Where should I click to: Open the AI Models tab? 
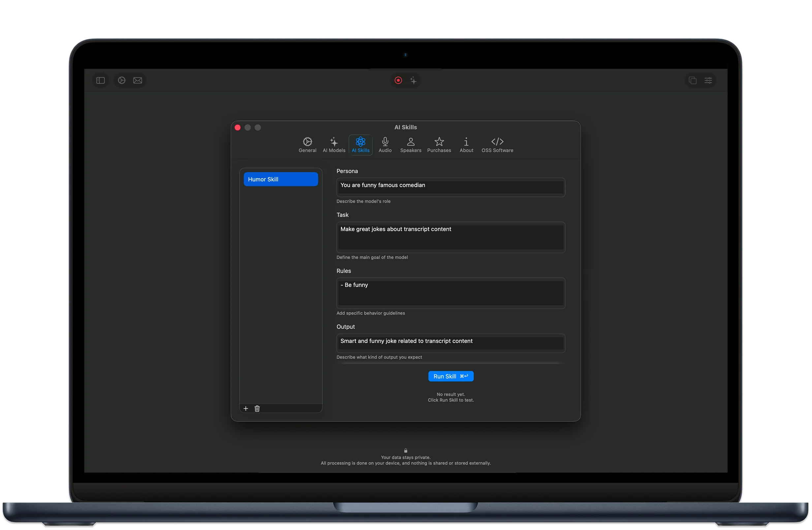pyautogui.click(x=334, y=145)
